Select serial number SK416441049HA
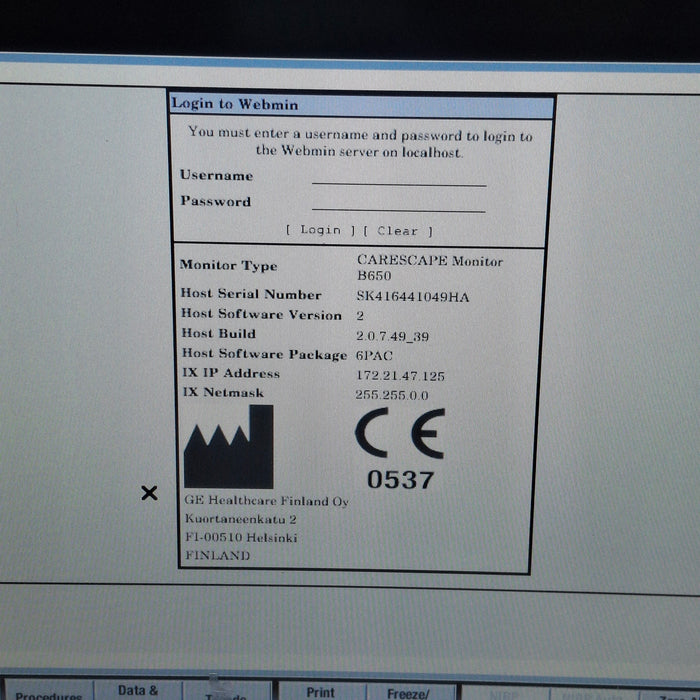The image size is (700, 700). [x=412, y=296]
